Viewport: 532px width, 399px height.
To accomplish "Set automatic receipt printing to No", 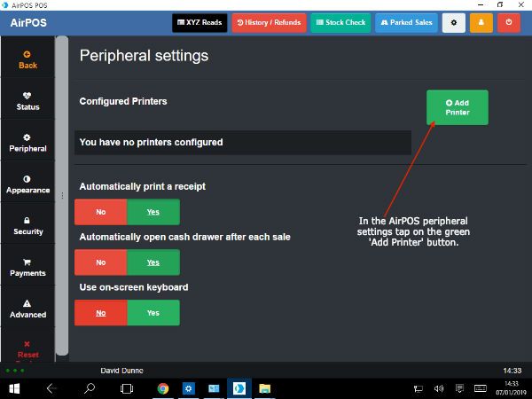I will click(101, 212).
